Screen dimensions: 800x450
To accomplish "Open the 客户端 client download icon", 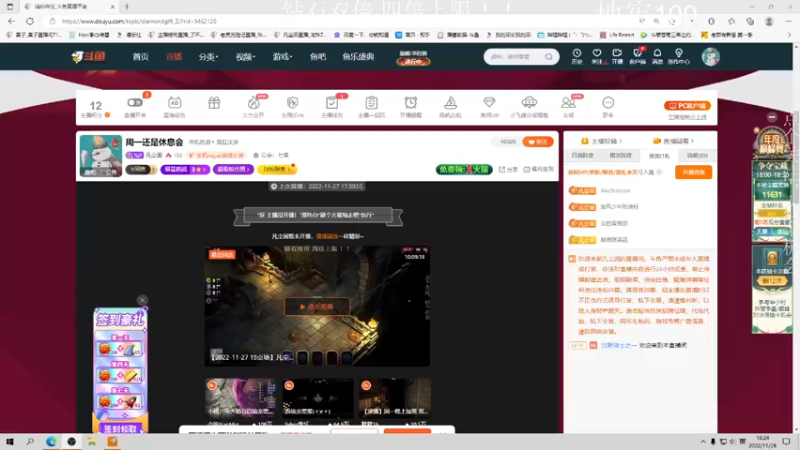I will coord(637,56).
